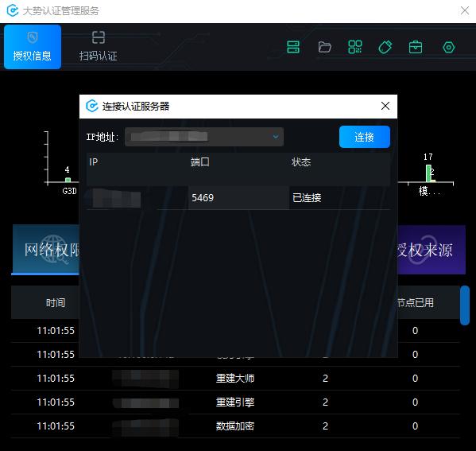Click the tag label icon in toolbar

tap(385, 47)
